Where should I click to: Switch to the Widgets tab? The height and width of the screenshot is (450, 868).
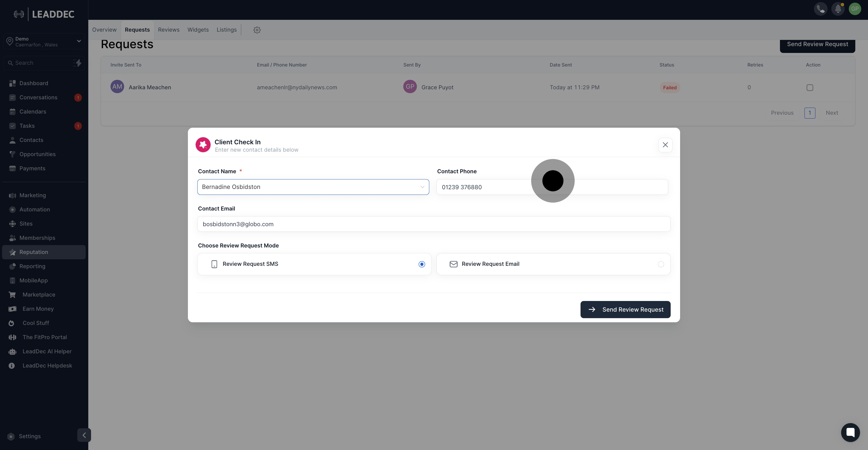click(x=198, y=30)
